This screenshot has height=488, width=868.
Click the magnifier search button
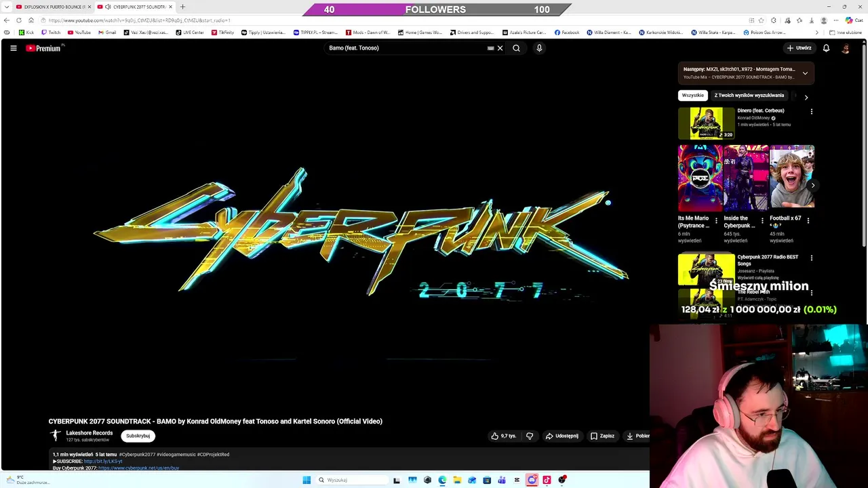click(x=516, y=48)
